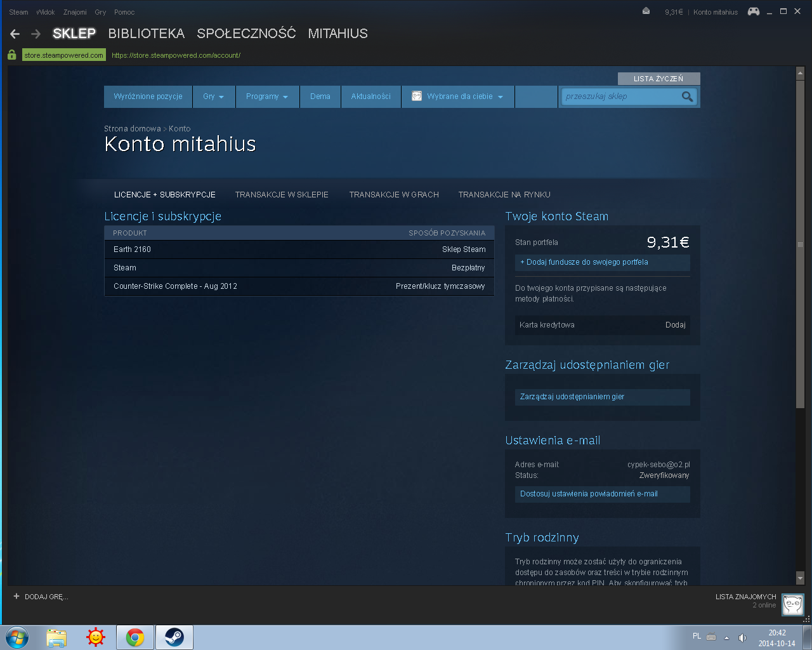Launch Big Picture mode via controller icon

coord(754,11)
